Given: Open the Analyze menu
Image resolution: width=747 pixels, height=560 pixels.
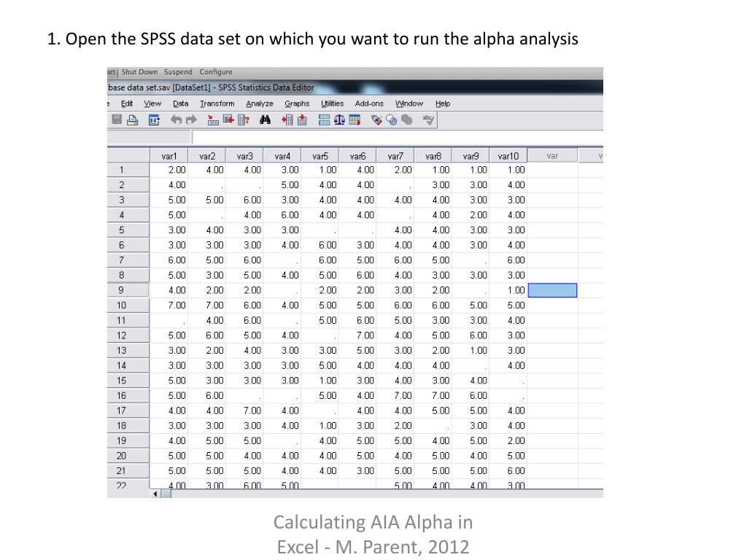Looking at the screenshot, I should click(260, 104).
